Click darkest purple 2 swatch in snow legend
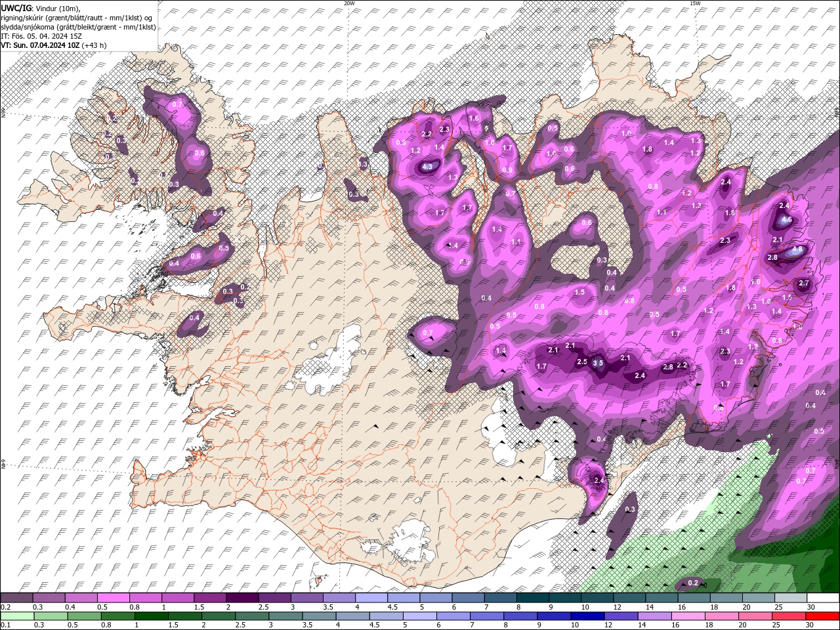Viewport: 840px width, 630px height. coord(243,598)
